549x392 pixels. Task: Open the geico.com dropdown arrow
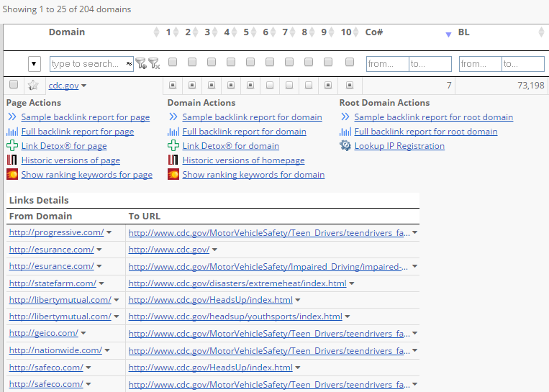pos(83,333)
